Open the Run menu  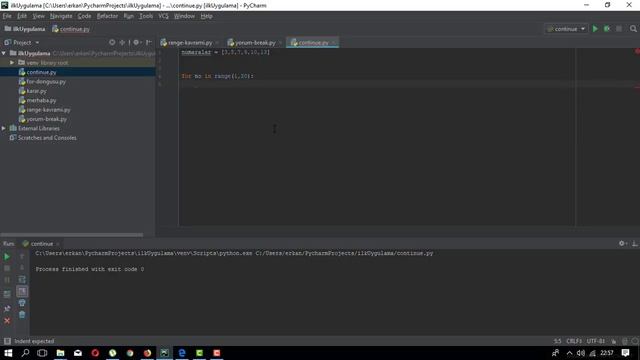128,16
